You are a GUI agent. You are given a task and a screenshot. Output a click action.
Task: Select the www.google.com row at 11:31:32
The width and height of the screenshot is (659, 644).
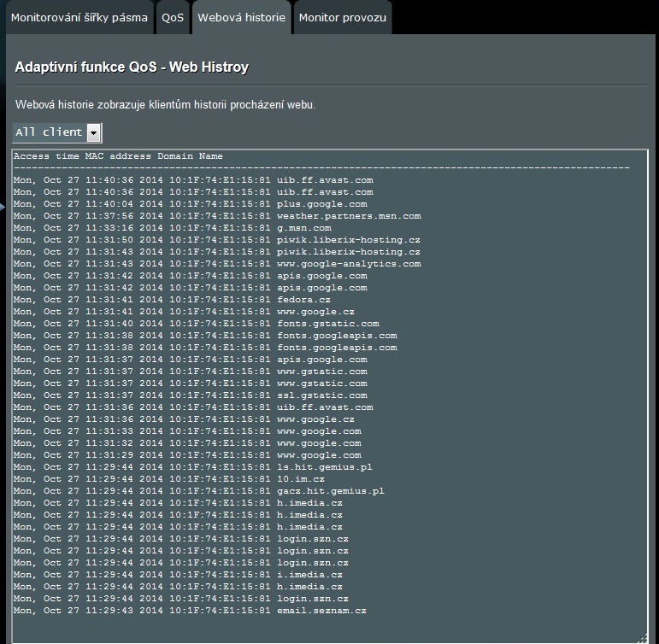pos(187,443)
